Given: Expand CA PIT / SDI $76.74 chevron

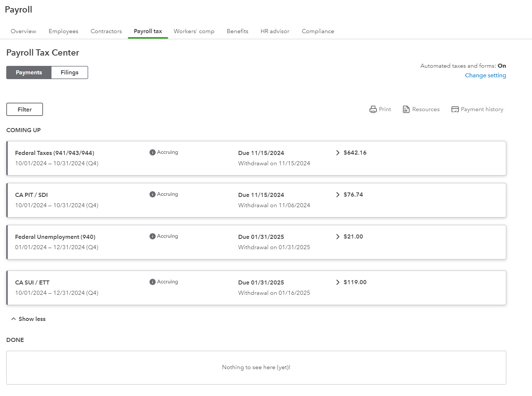Looking at the screenshot, I should click(338, 195).
